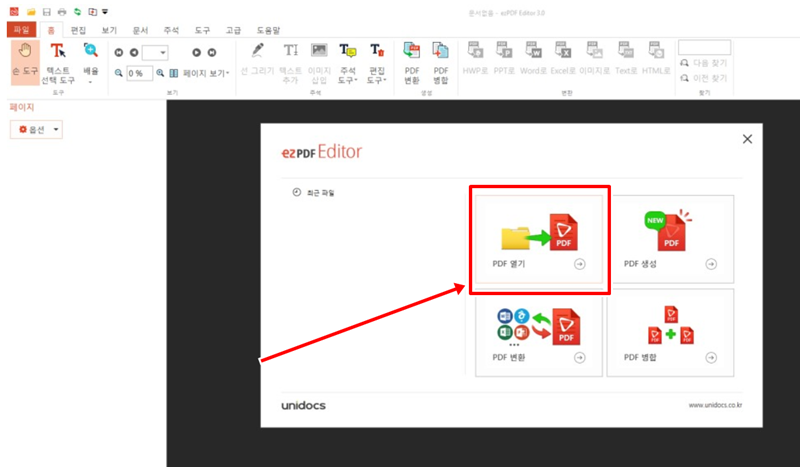
Task: Click the ribbon PDF 변환 button
Action: coord(412,63)
